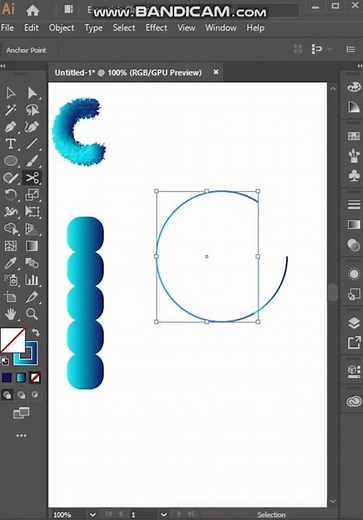Open the Window menu
Image resolution: width=363 pixels, height=520 pixels.
point(220,28)
